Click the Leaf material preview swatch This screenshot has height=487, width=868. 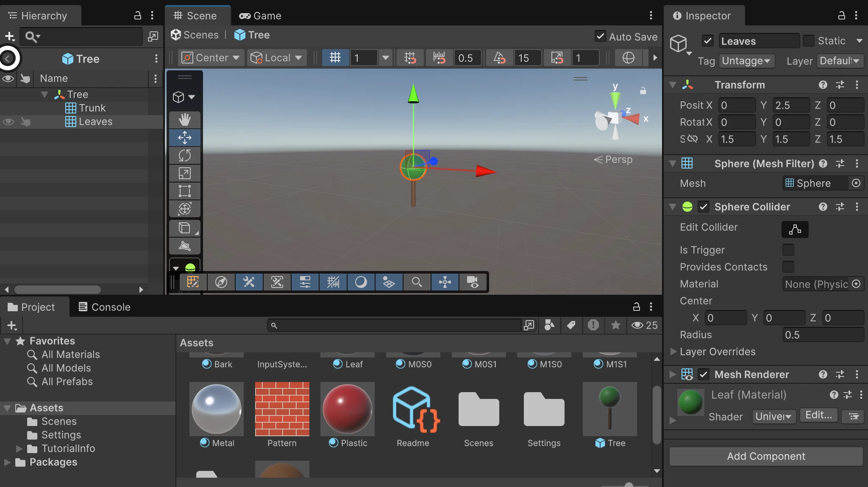pyautogui.click(x=690, y=402)
